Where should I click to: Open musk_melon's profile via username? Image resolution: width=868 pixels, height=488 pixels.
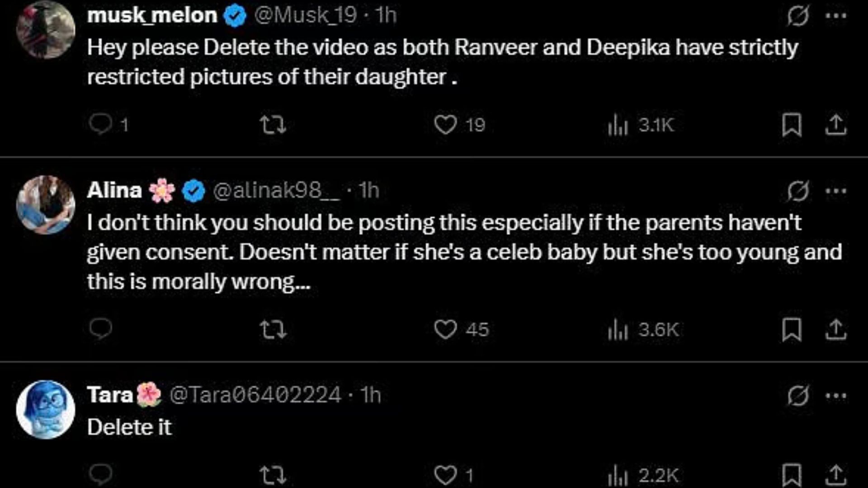point(151,14)
